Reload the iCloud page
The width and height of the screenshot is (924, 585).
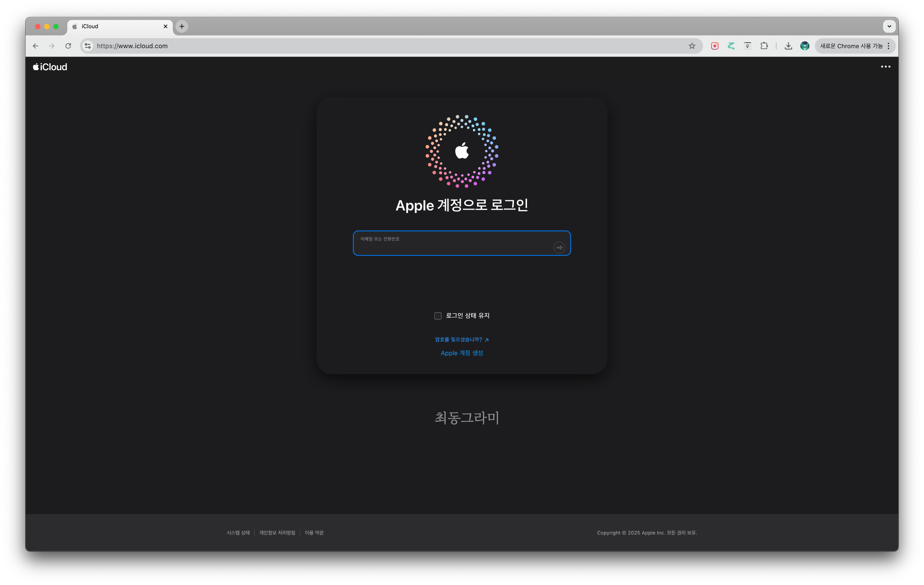point(68,46)
